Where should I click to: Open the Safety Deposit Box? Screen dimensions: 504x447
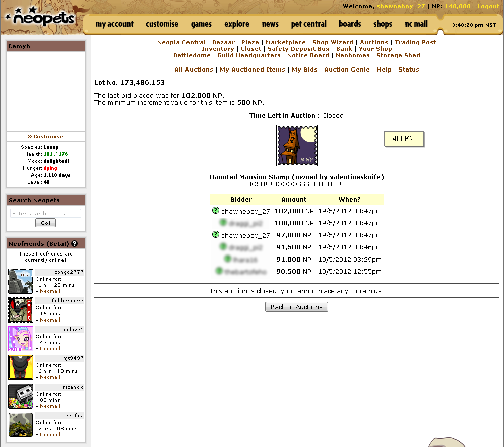click(x=298, y=49)
